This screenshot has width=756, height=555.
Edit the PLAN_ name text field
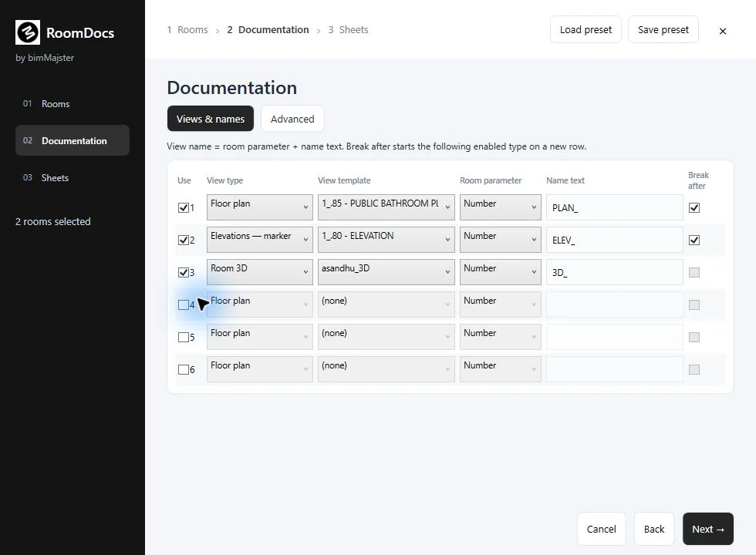(614, 207)
